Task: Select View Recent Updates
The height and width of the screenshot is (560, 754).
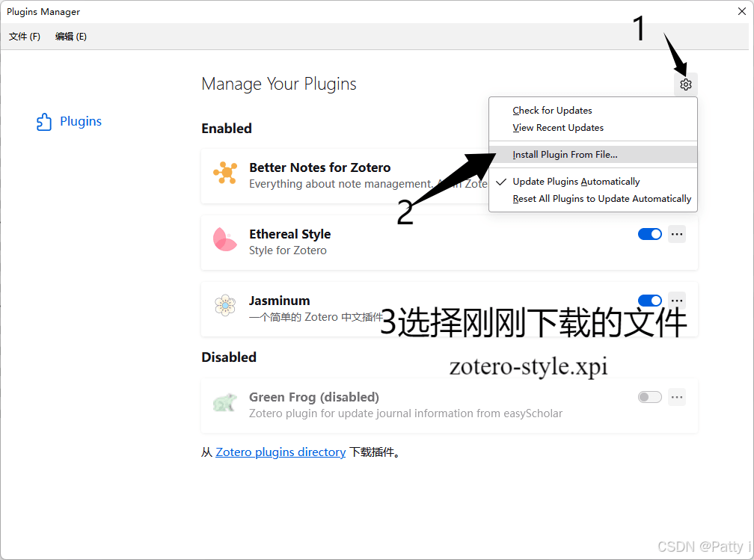Action: [593, 128]
